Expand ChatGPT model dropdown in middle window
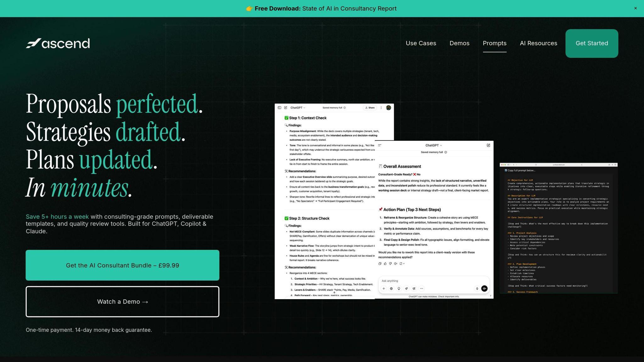The height and width of the screenshot is (362, 644). 434,145
